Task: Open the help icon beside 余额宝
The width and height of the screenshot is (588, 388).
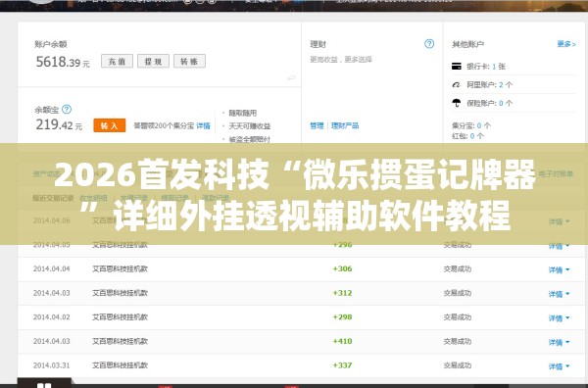Action: click(x=67, y=110)
